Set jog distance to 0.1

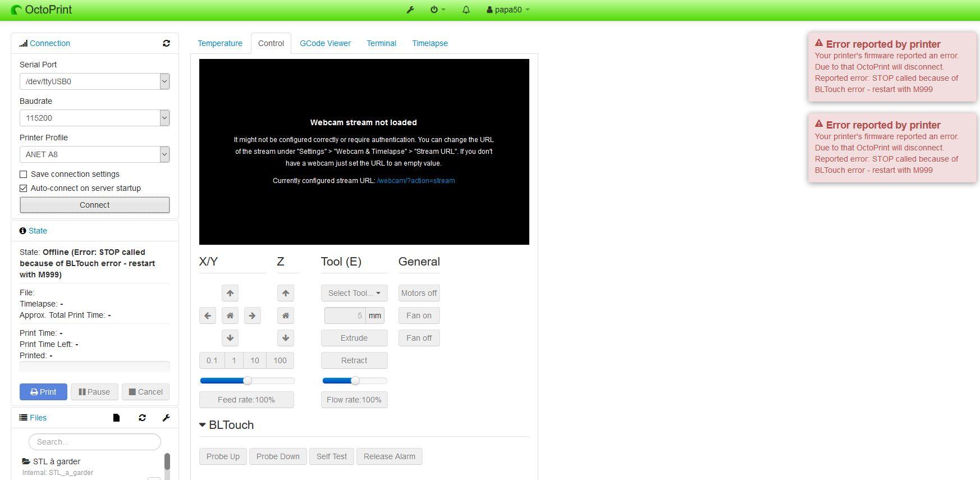pos(212,360)
